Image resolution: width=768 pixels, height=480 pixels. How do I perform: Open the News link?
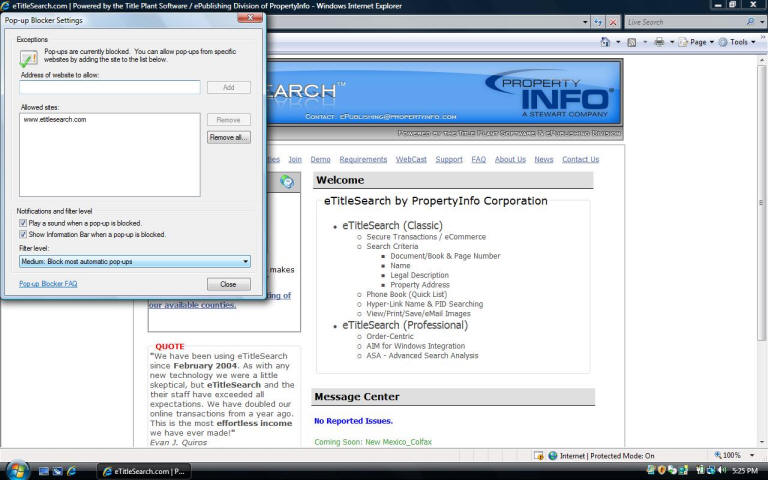point(544,160)
